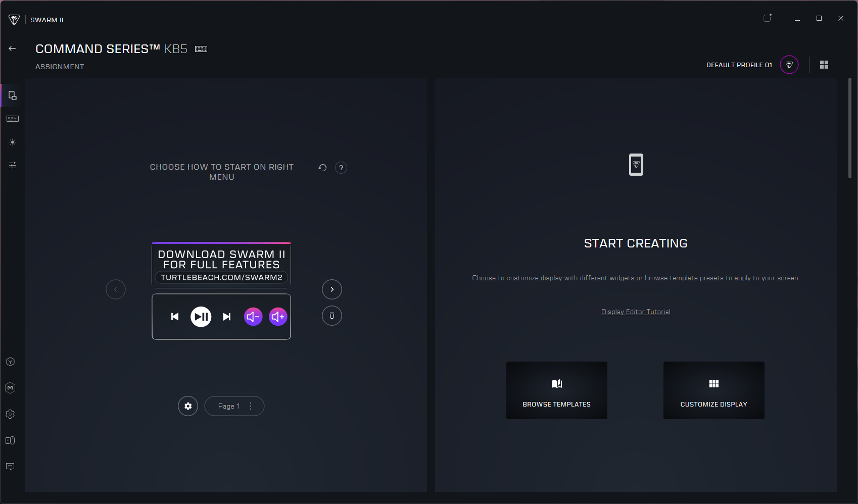Click the device screen icon above Start Creating

click(636, 165)
